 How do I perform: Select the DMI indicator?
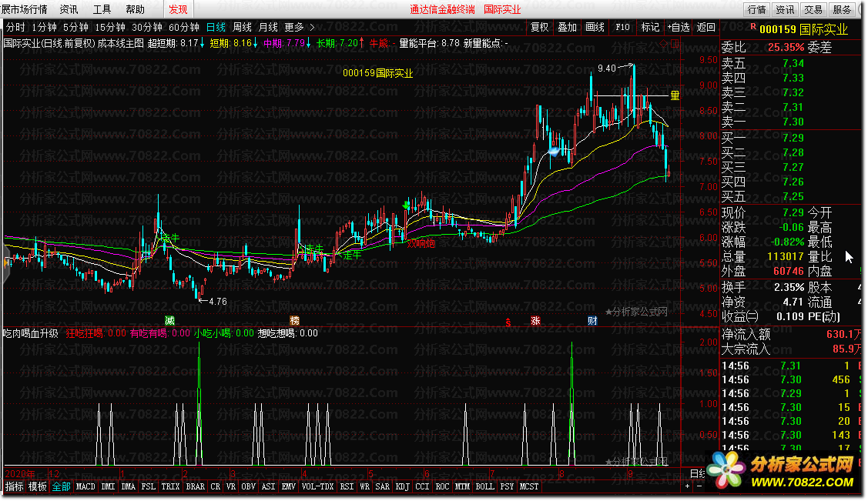click(109, 486)
